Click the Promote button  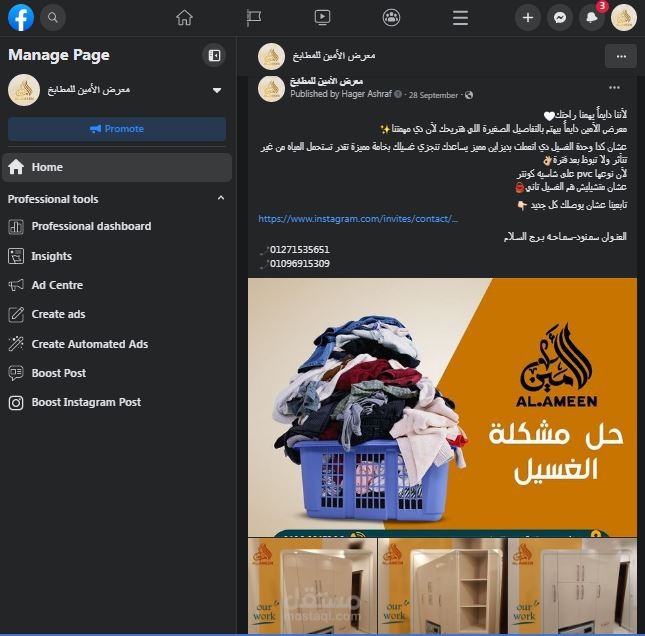coord(117,129)
